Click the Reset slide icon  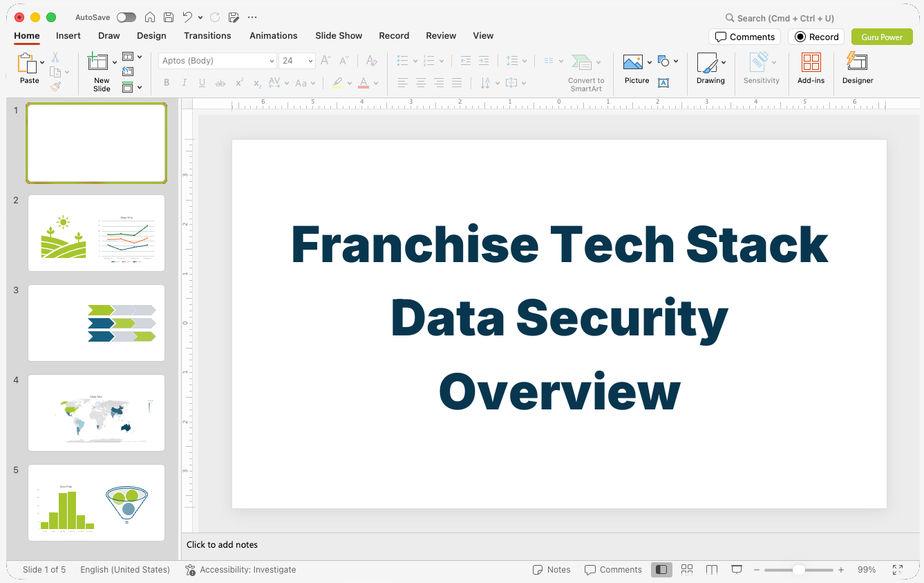[x=128, y=71]
